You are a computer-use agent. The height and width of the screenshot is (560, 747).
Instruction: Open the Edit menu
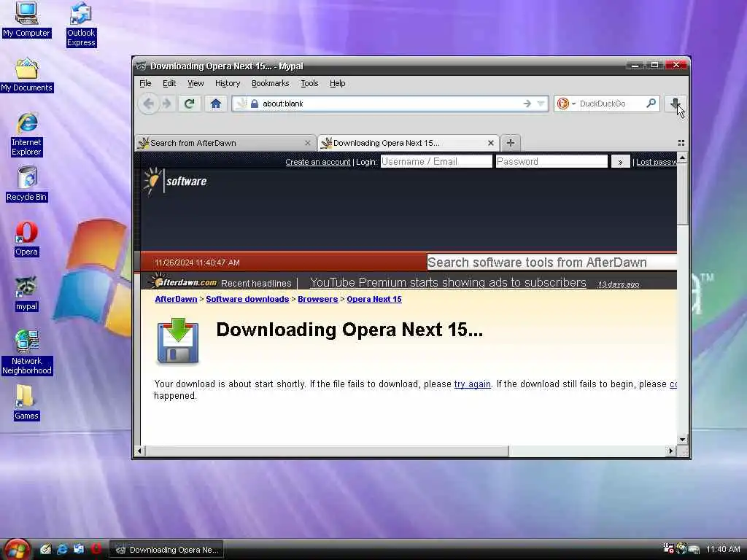point(169,83)
